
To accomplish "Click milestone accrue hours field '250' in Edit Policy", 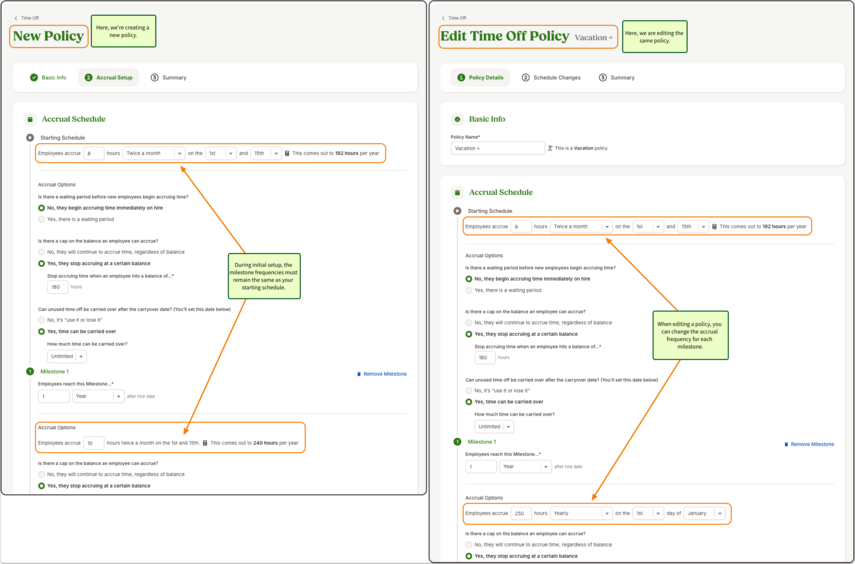I will [521, 513].
